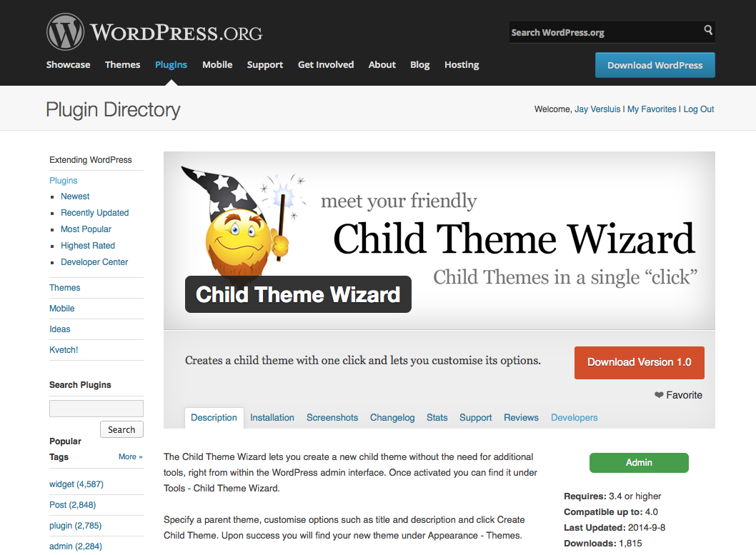Click the "Compatible up to: 4.0" text
Image resolution: width=756 pixels, height=555 pixels.
(611, 512)
